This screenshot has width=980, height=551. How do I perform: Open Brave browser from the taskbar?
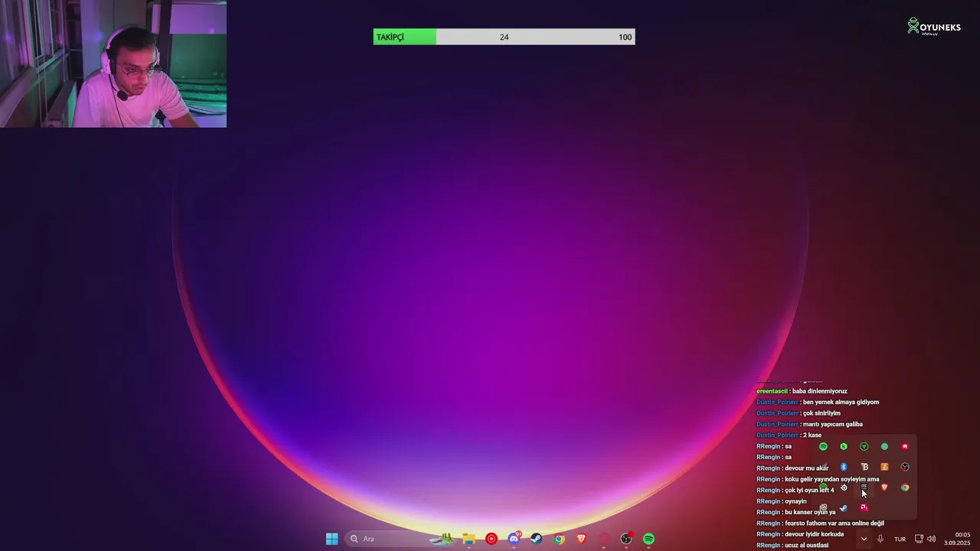(582, 539)
